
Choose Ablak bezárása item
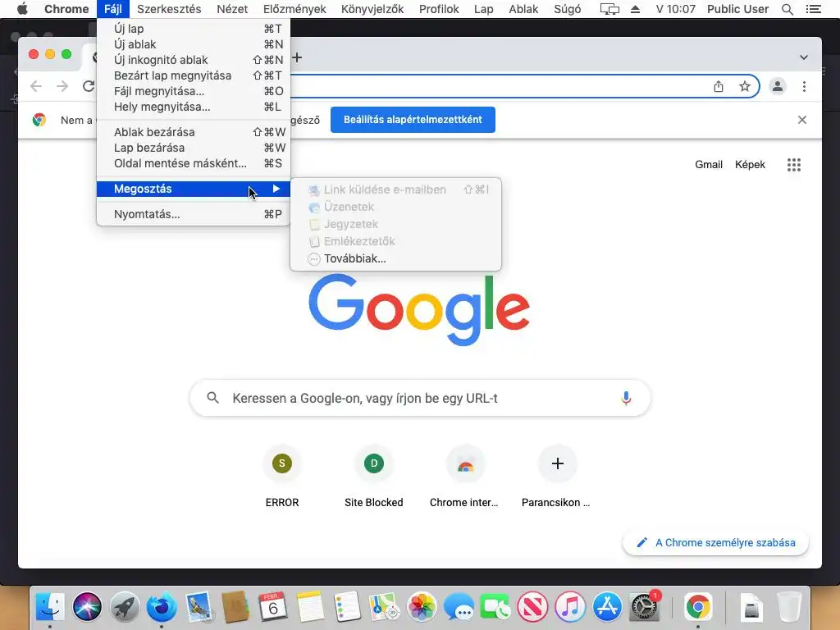pyautogui.click(x=194, y=132)
